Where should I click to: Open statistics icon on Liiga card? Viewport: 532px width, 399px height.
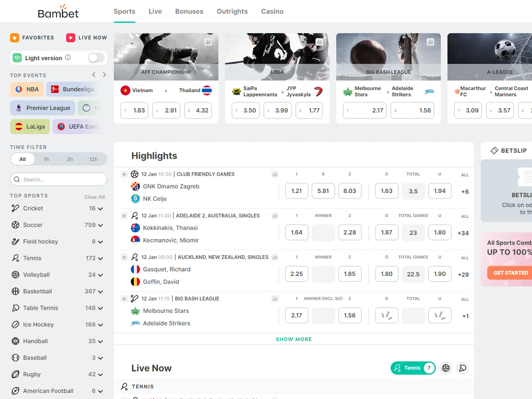click(x=319, y=42)
